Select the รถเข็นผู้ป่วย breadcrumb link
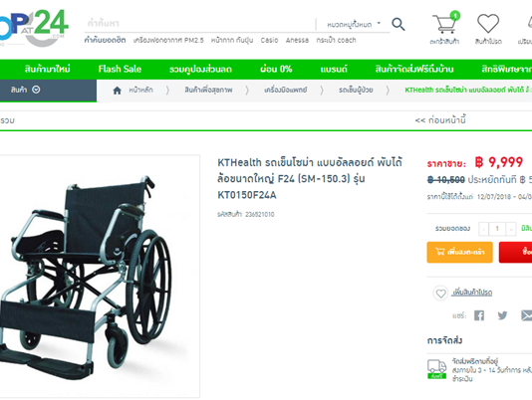Screen dimensions: 532x400 tap(356, 90)
